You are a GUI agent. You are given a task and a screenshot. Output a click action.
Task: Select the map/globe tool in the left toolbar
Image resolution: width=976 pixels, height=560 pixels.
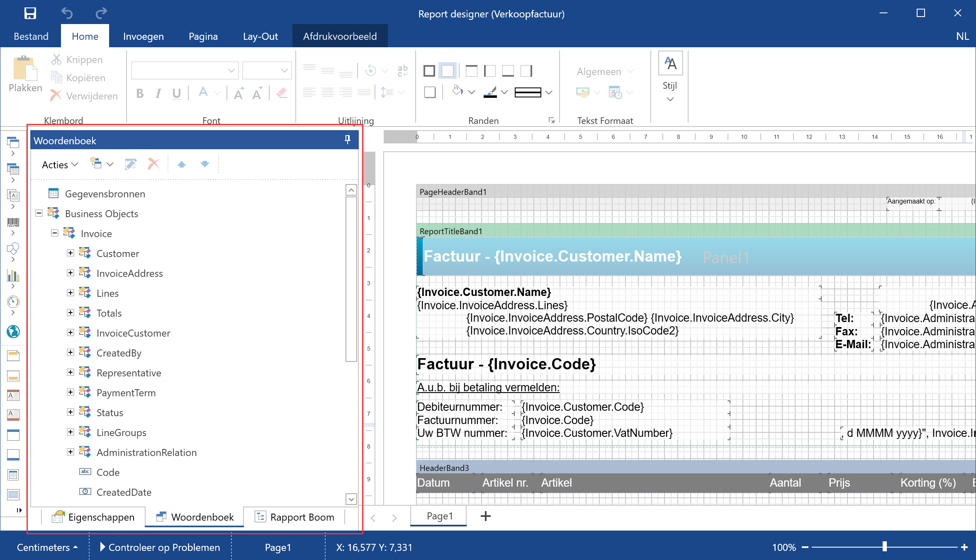[x=13, y=332]
